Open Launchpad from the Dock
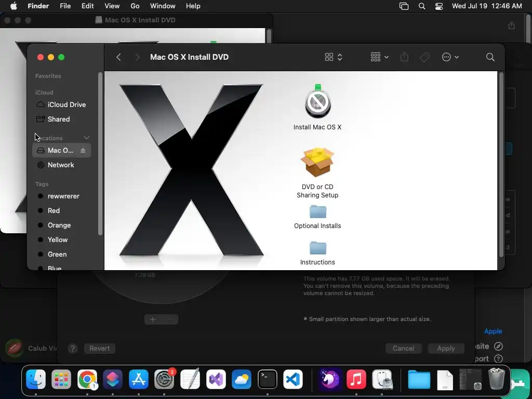 coord(61,379)
